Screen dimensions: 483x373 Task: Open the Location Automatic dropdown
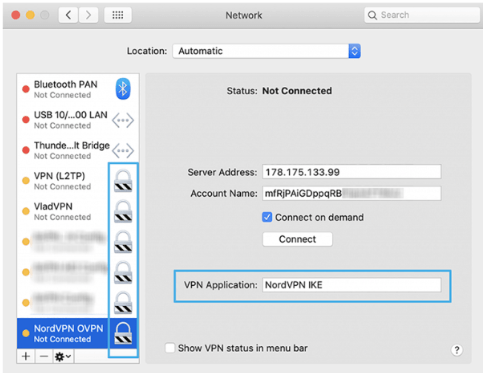[x=266, y=51]
